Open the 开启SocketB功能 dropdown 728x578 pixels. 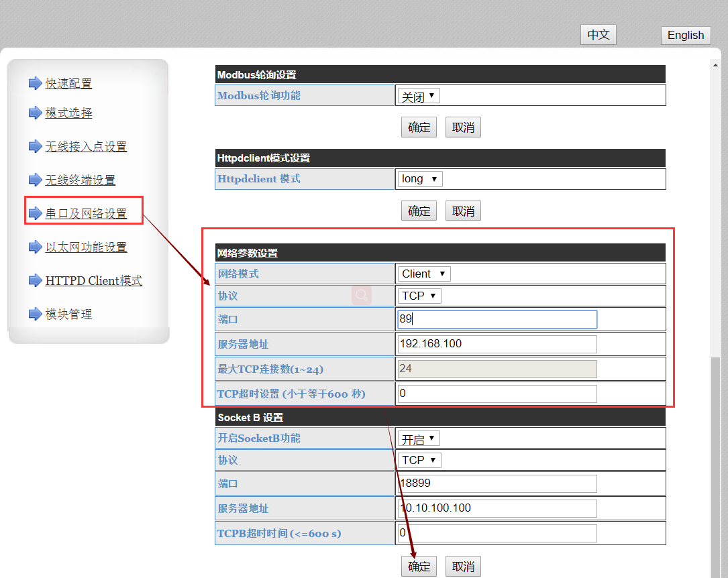(x=419, y=439)
